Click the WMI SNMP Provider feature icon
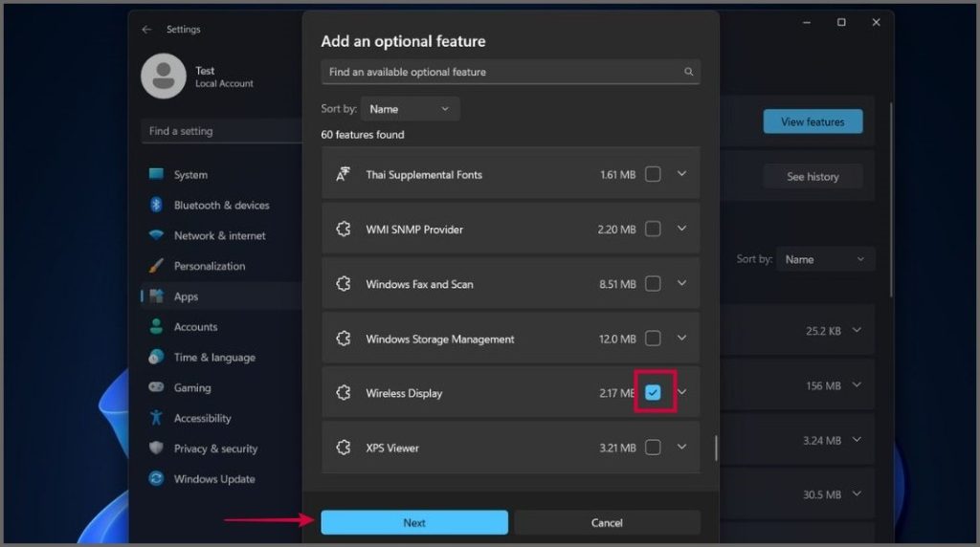 pyautogui.click(x=344, y=230)
